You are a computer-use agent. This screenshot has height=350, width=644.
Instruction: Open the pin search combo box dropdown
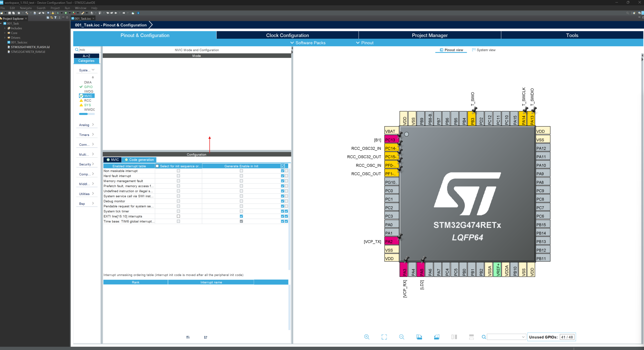523,337
